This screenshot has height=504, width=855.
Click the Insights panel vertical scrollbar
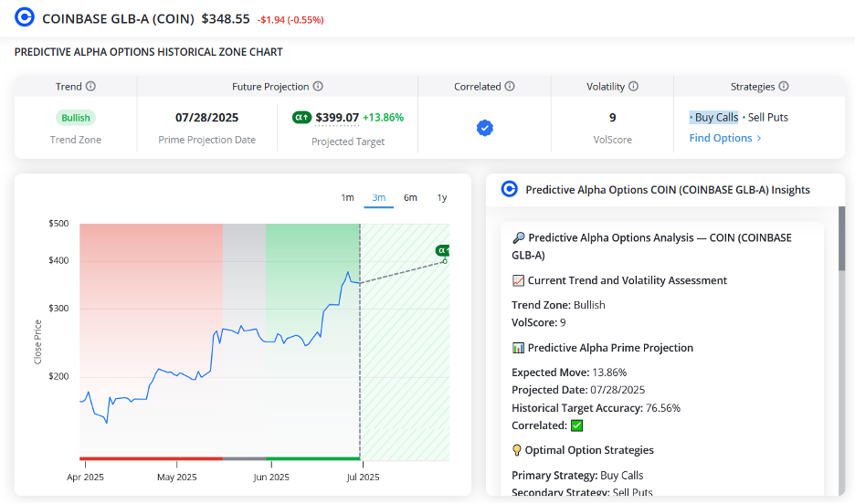841,238
